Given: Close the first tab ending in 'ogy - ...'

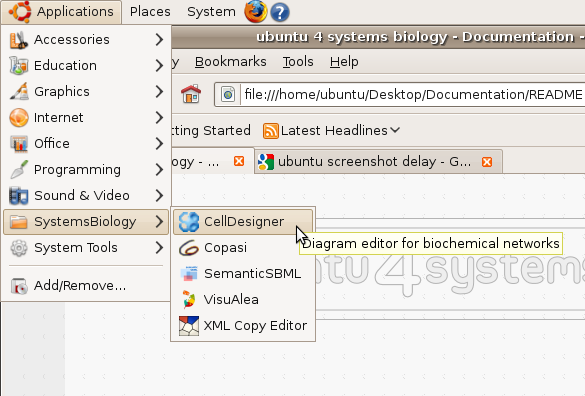Looking at the screenshot, I should (239, 161).
